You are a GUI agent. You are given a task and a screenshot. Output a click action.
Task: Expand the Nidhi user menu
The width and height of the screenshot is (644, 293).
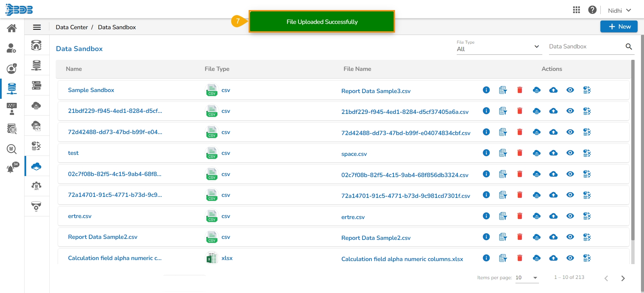tap(619, 10)
